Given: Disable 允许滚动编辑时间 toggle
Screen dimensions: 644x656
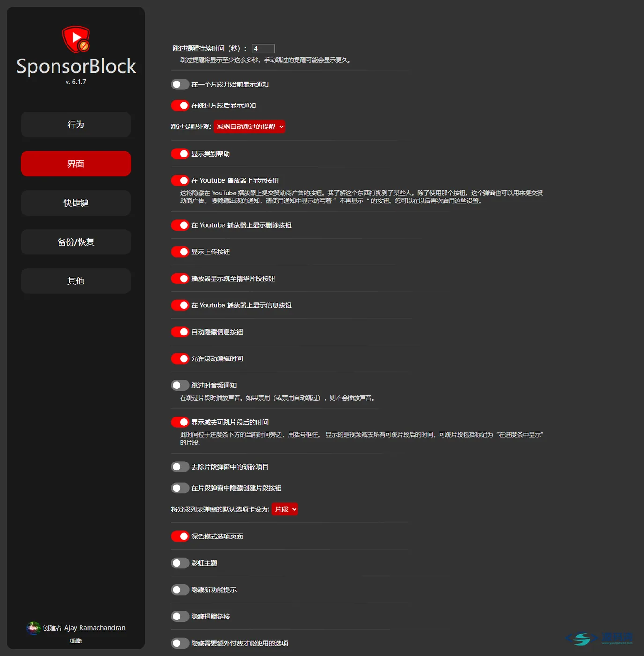Looking at the screenshot, I should point(180,358).
